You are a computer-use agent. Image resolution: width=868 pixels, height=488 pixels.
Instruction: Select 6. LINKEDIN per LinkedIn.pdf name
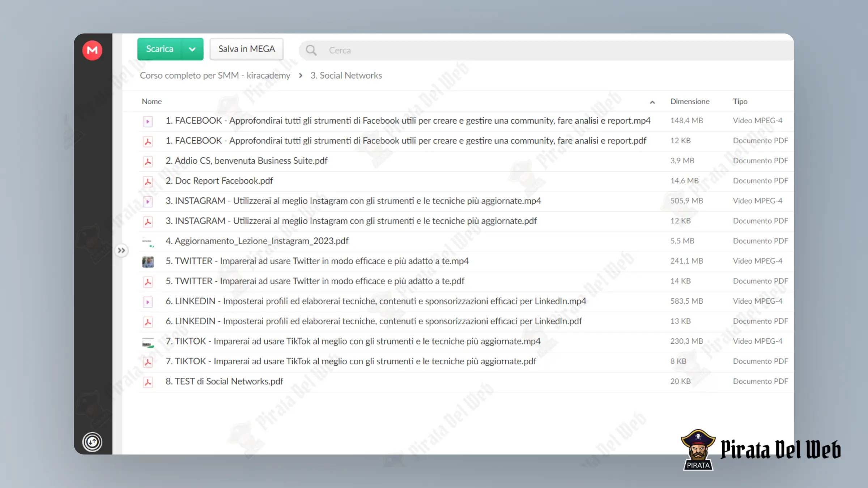(374, 321)
